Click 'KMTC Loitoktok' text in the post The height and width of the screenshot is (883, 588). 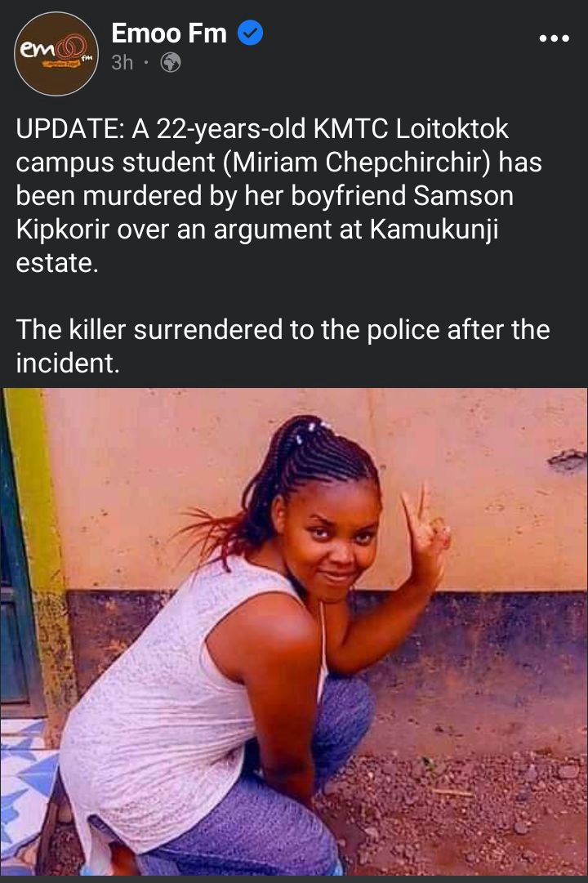coord(411,129)
